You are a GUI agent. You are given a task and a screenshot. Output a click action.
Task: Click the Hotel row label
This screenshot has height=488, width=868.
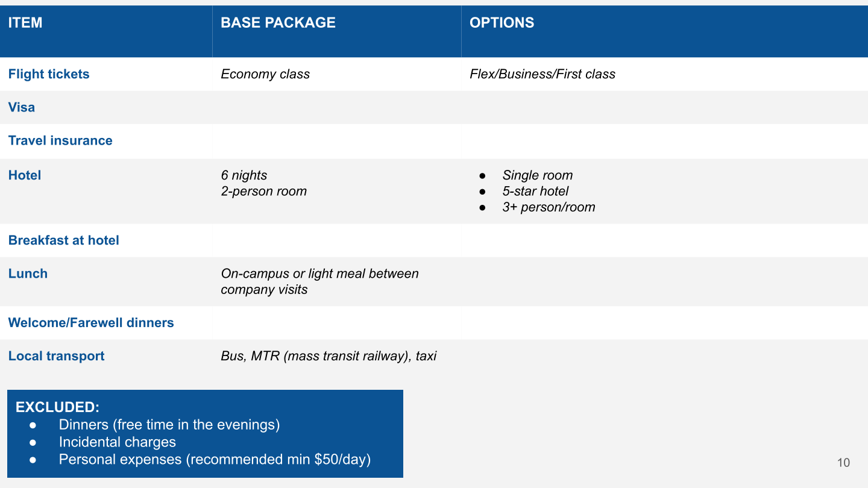click(25, 175)
